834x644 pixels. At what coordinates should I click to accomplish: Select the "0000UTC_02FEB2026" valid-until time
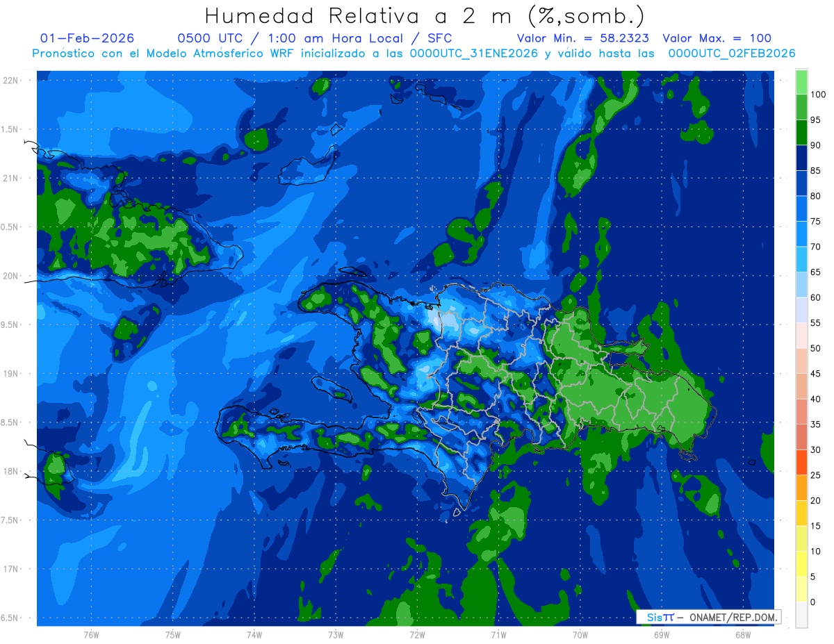click(732, 53)
